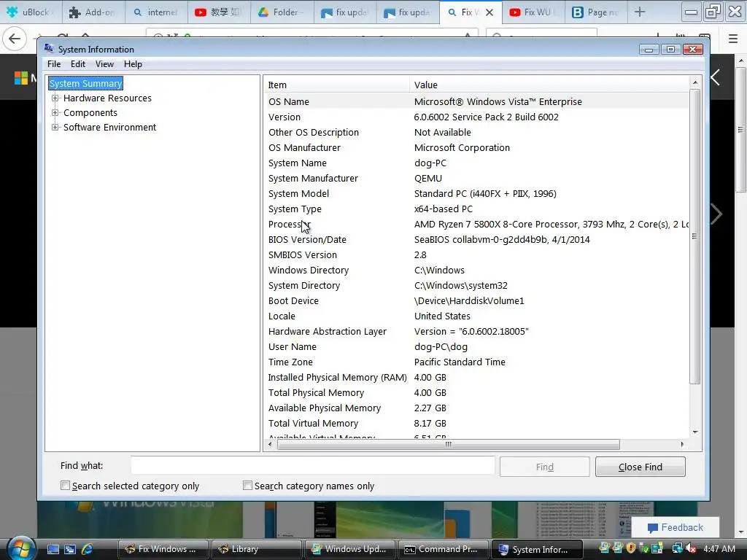This screenshot has height=560, width=747.
Task: Click the details list scroll-down arrow
Action: (x=695, y=432)
